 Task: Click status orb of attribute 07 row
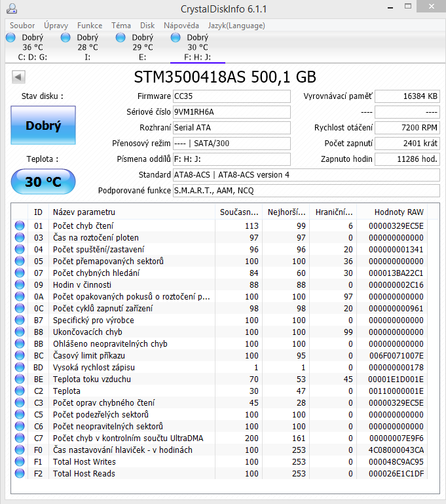point(20,273)
